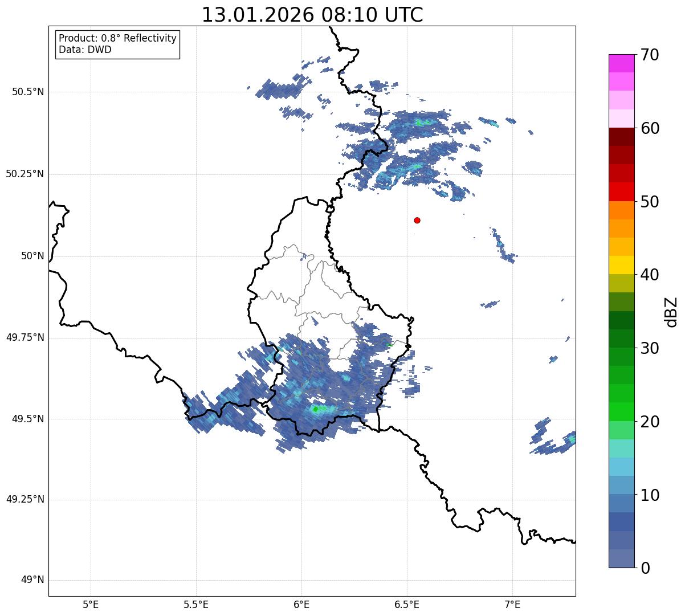Pick the cyan colorbar swatch between the 10 and 20 ticks
685x616 pixels.
(x=621, y=467)
